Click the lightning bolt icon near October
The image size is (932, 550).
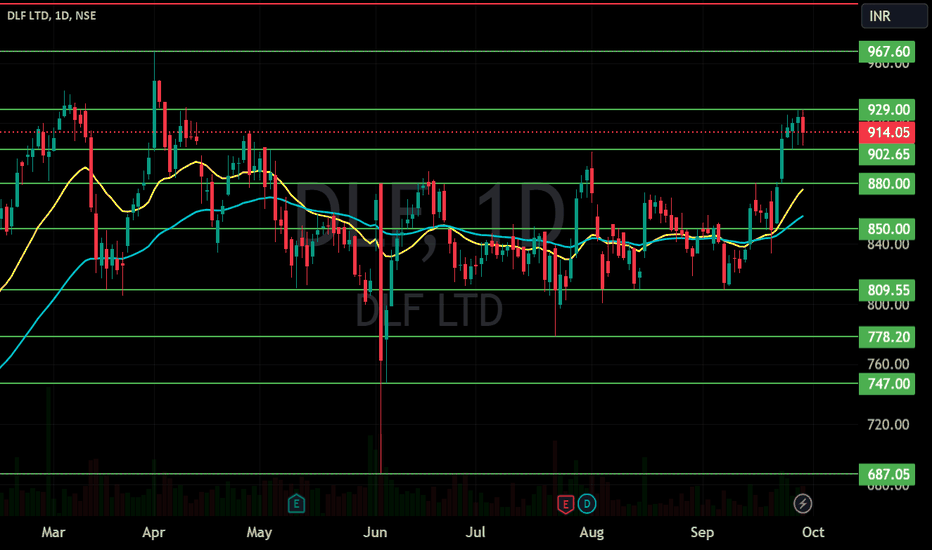click(802, 504)
